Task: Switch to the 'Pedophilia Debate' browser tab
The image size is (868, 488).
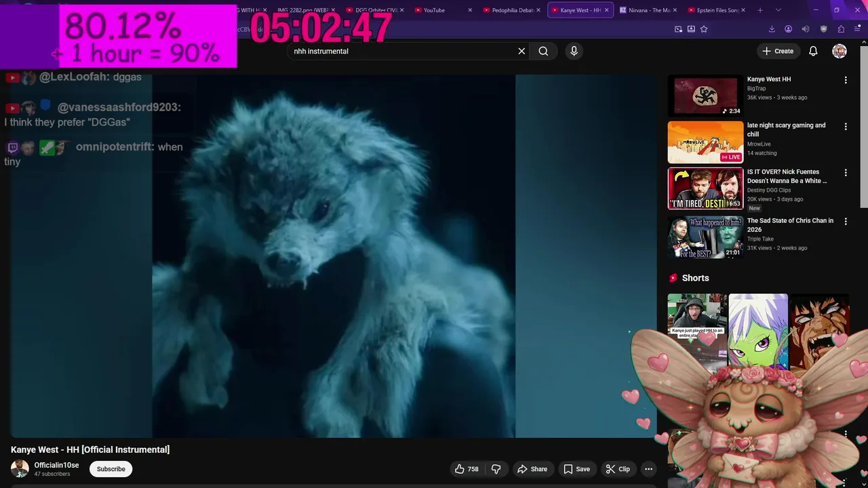Action: pyautogui.click(x=513, y=10)
